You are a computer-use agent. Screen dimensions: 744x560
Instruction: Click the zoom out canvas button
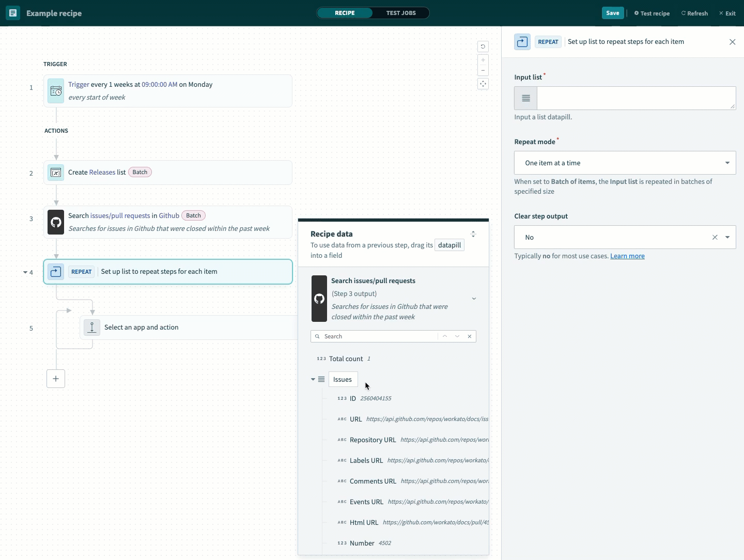[483, 70]
